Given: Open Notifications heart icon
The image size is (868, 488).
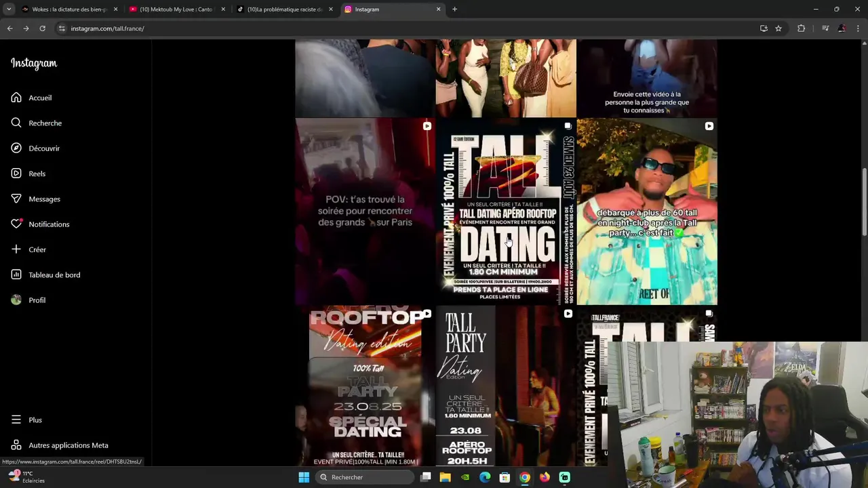Looking at the screenshot, I should (16, 224).
